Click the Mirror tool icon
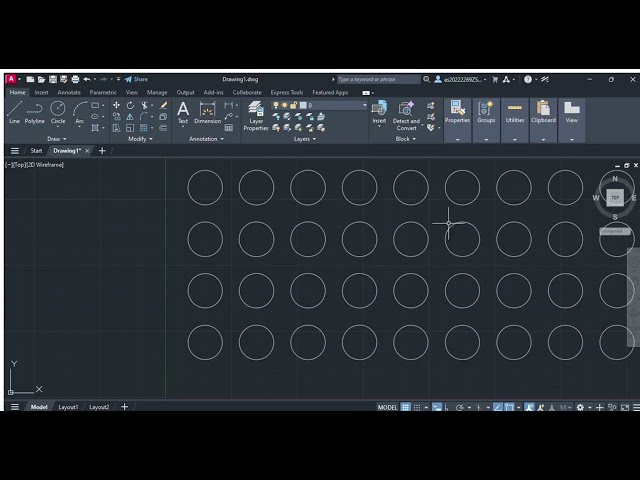Viewport: 640px width, 480px height. pyautogui.click(x=130, y=117)
